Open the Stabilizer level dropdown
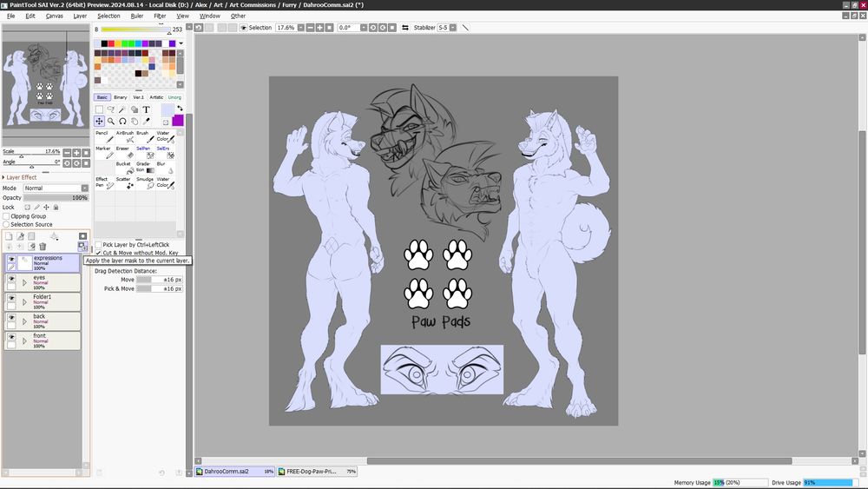This screenshot has height=489, width=868. point(453,27)
